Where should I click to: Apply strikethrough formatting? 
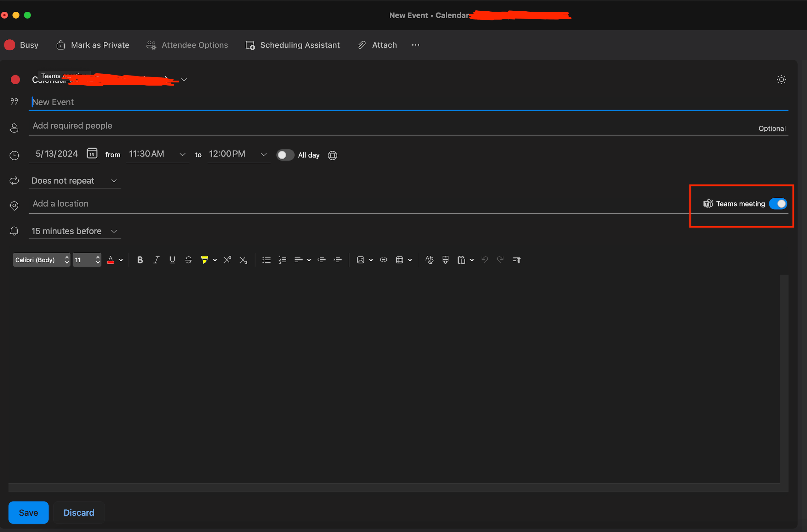pyautogui.click(x=188, y=260)
